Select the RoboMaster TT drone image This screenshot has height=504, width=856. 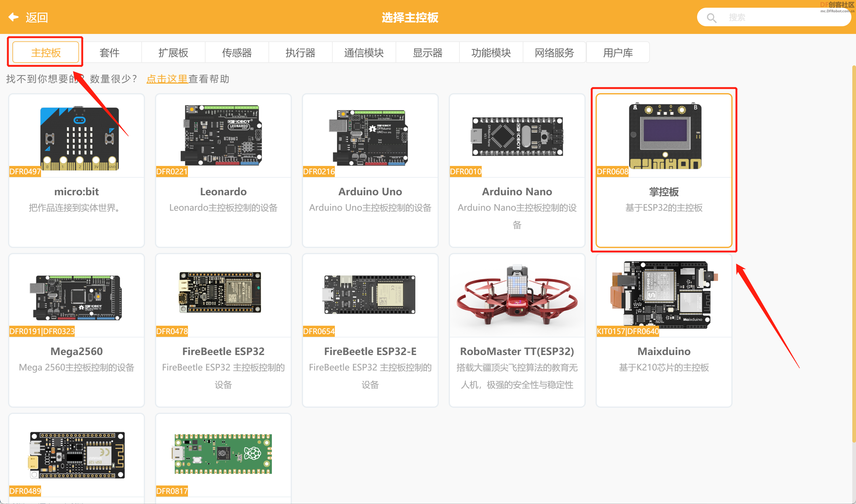click(517, 295)
